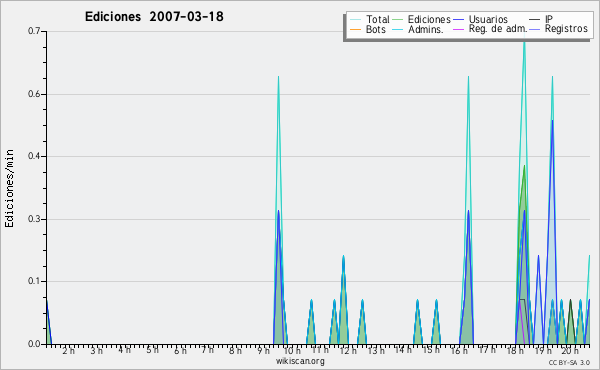The image size is (600, 370).
Task: Click the 20 h axis label
Action: 570,351
